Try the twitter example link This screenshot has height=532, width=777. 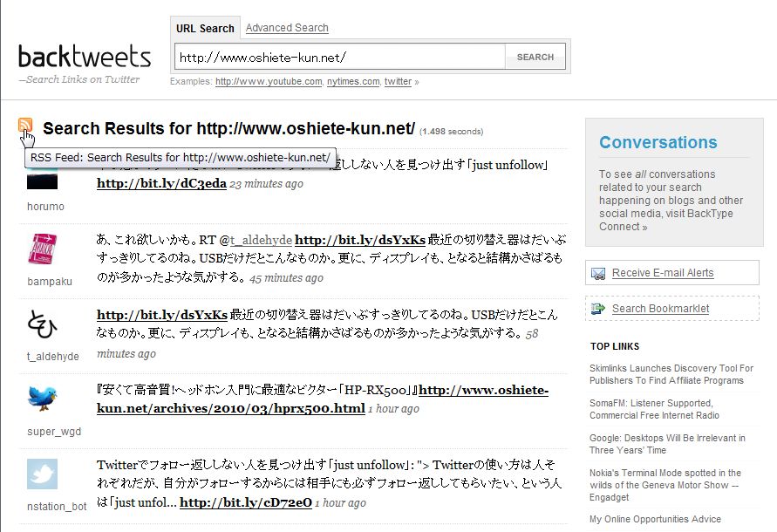(398, 81)
